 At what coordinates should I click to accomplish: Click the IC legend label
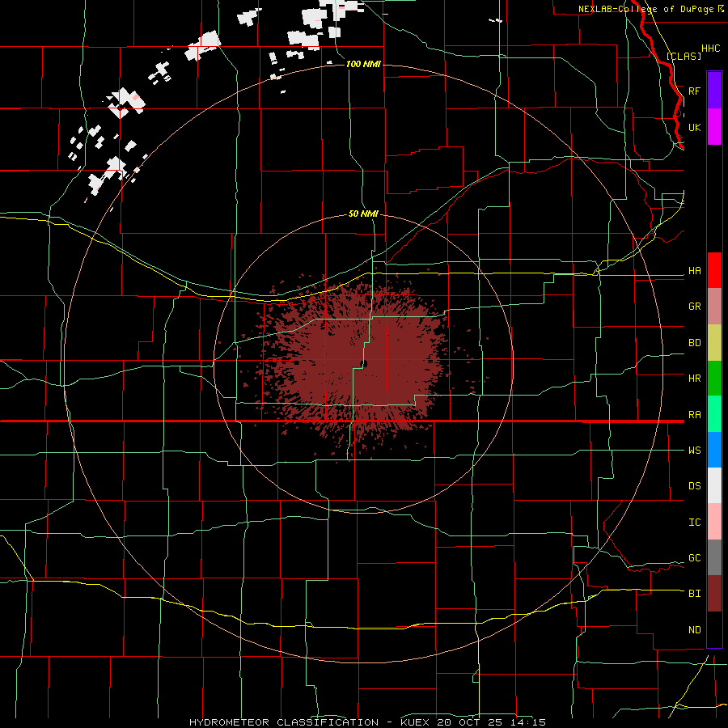694,522
